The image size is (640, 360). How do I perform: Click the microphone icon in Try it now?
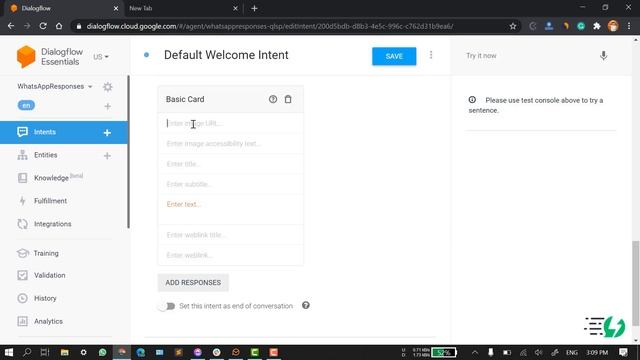(603, 56)
